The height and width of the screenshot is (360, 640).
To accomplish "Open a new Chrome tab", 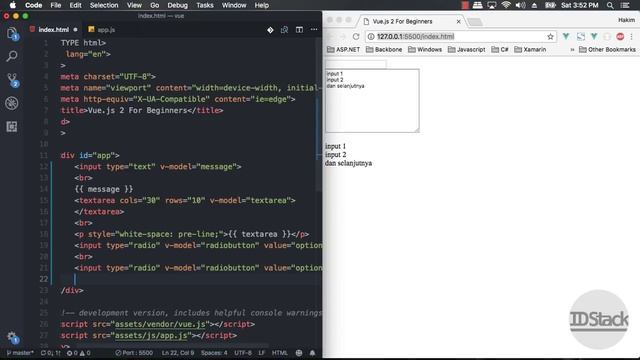I will pyautogui.click(x=475, y=22).
